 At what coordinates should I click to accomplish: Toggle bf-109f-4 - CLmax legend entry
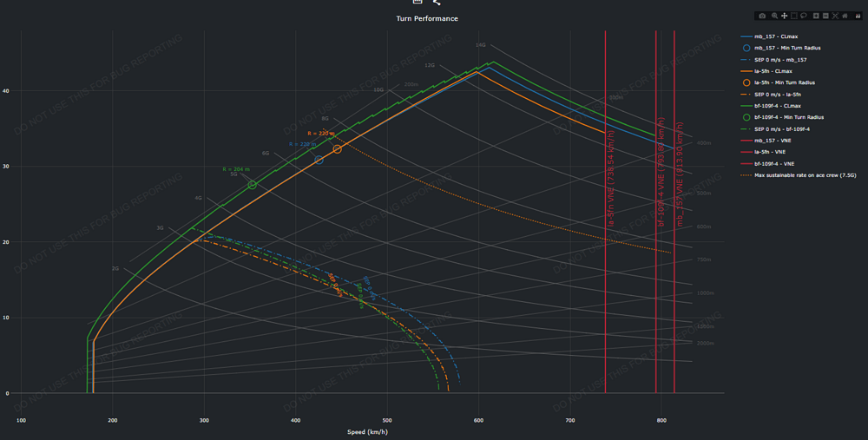(778, 106)
